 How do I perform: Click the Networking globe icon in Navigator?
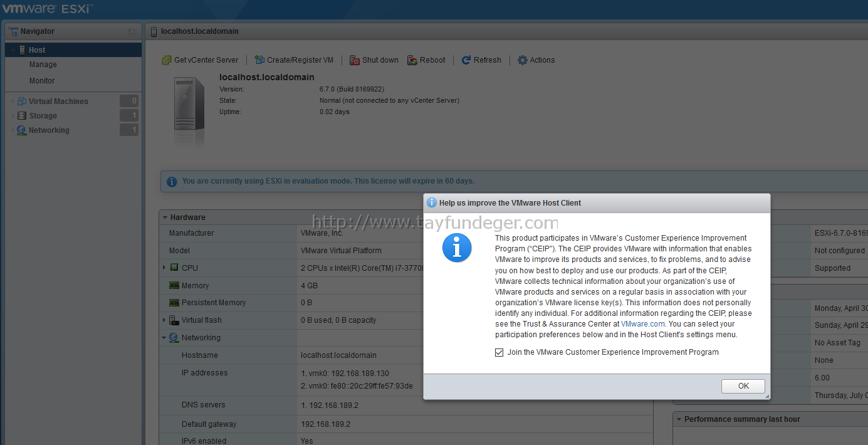point(22,130)
